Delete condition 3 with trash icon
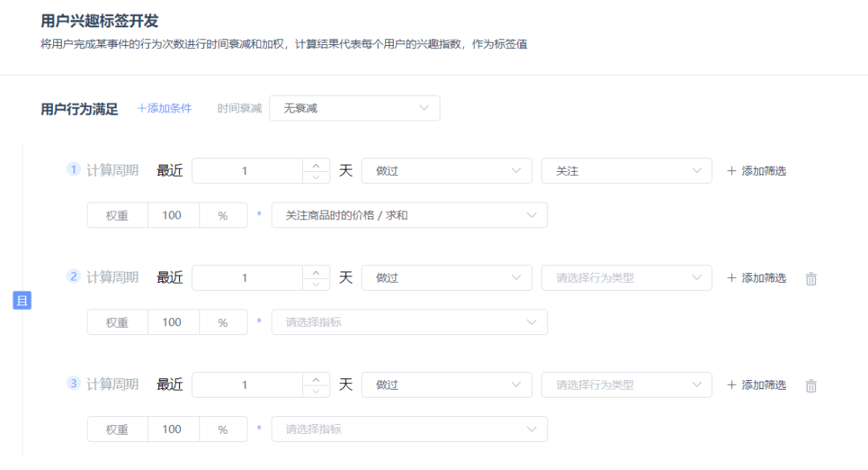This screenshot has height=470, width=868. [x=811, y=386]
